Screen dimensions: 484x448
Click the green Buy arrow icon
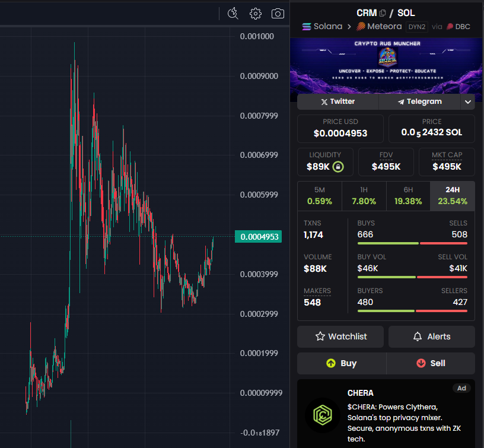click(x=331, y=363)
